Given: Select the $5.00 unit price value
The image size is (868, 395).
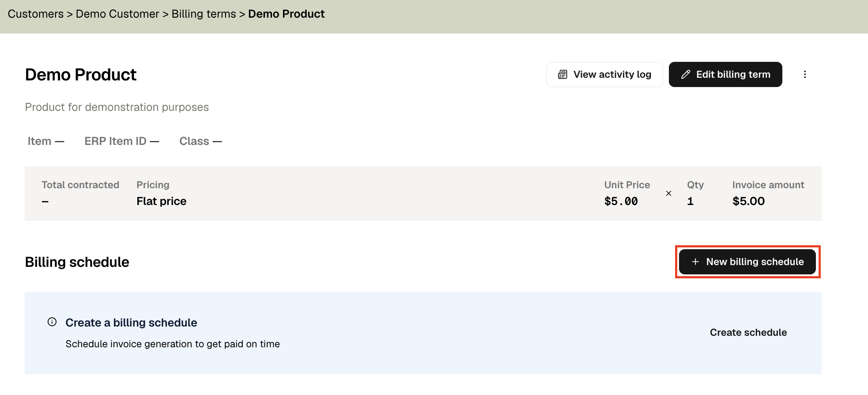Looking at the screenshot, I should click(x=621, y=201).
